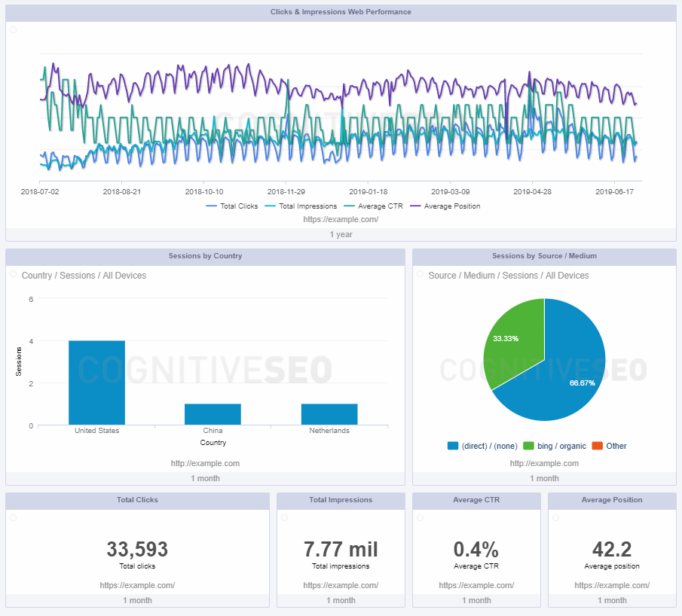
Task: Click '1 month' footer of Average Position card
Action: point(612,600)
